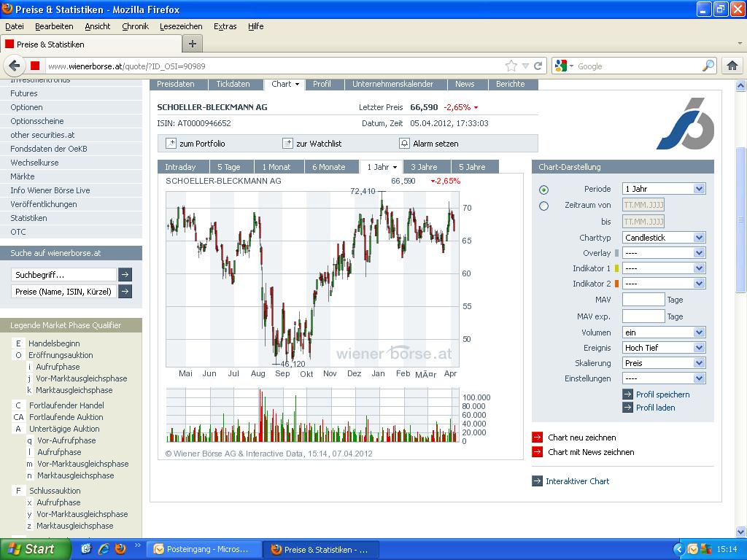The image size is (747, 560).
Task: Open the Ereignis Hoch Tief dropdown
Action: click(x=664, y=348)
